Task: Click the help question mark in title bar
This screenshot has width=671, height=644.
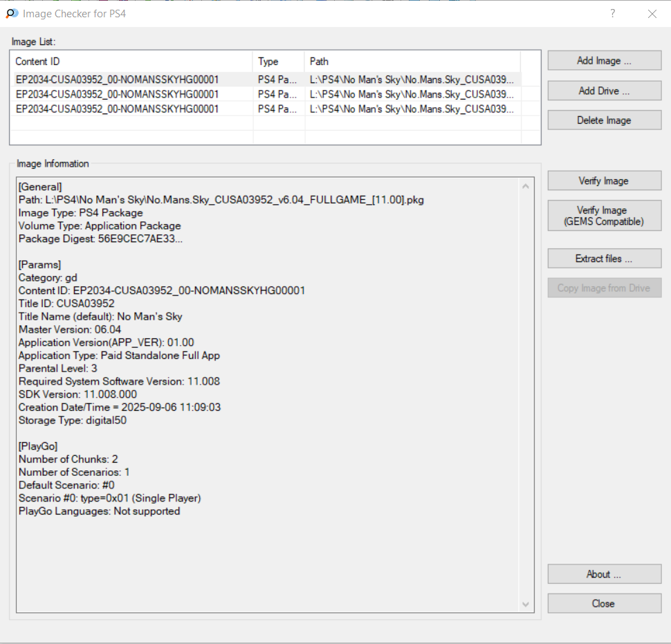Action: click(613, 14)
